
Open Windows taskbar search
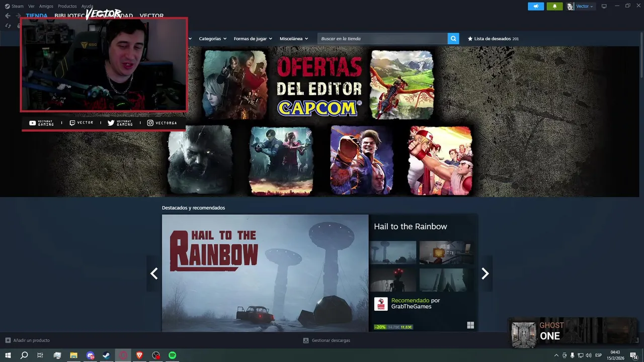24,355
